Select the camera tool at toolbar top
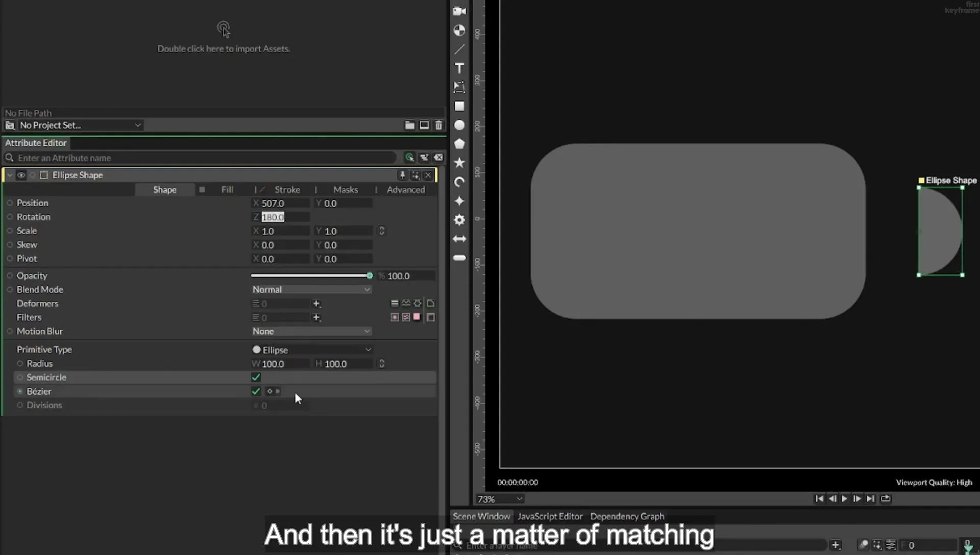Viewport: 980px width, 555px height. (459, 11)
